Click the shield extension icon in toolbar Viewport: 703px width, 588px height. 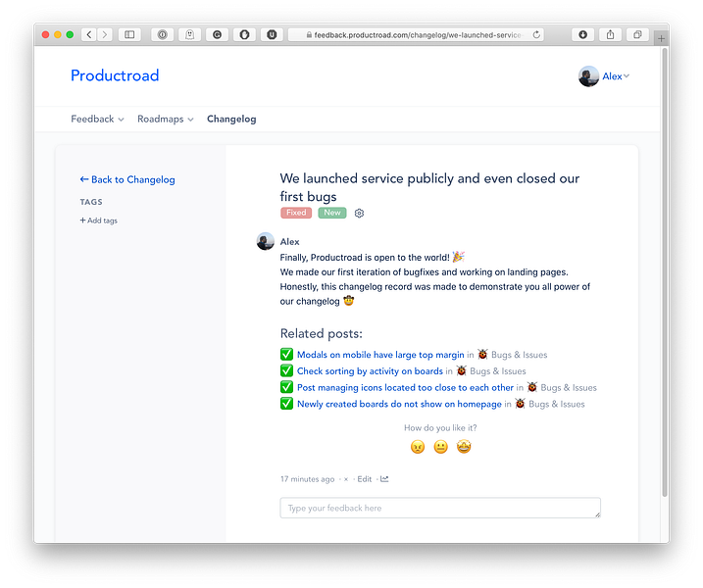tap(244, 34)
